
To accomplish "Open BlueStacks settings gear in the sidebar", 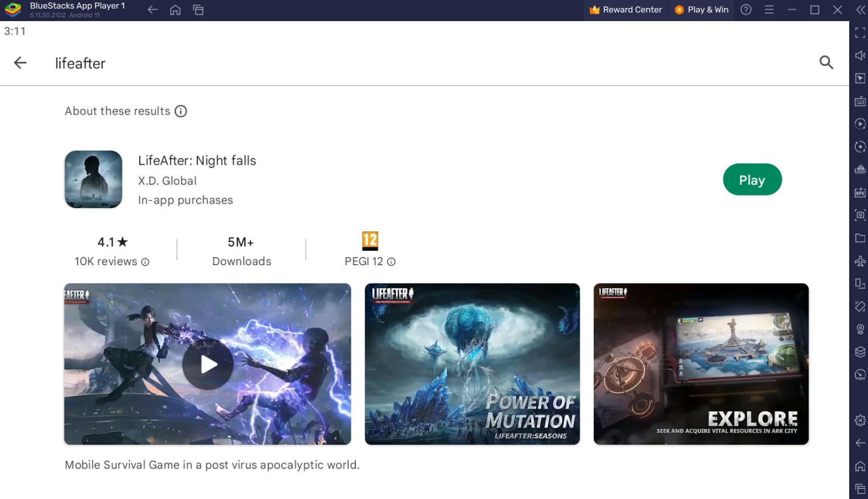I will click(860, 420).
